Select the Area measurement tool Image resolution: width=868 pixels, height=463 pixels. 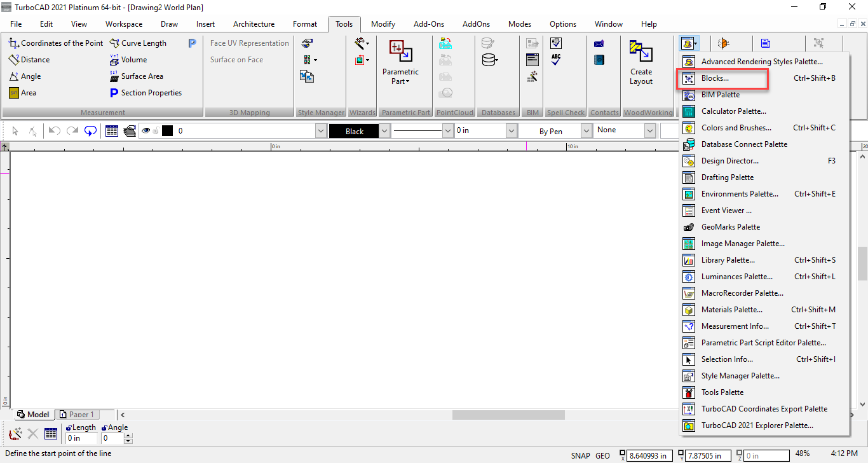click(x=22, y=93)
